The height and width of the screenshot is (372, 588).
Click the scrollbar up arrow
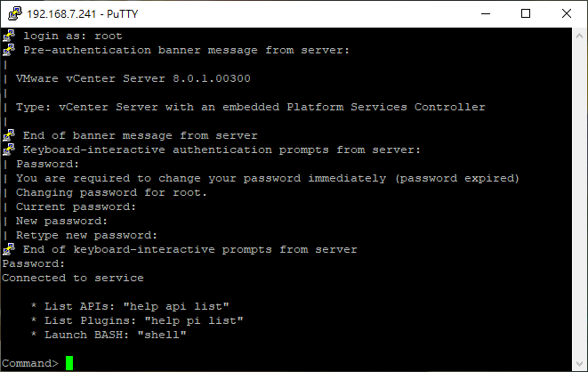click(579, 36)
